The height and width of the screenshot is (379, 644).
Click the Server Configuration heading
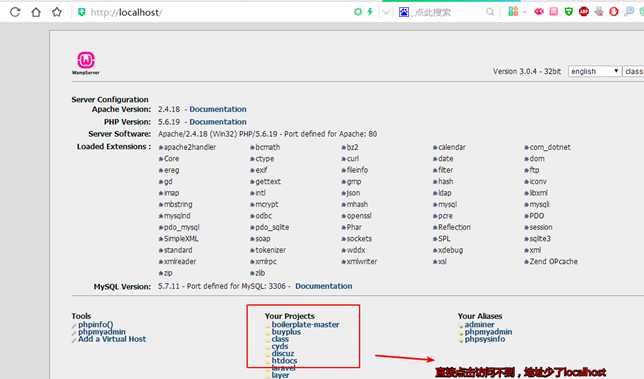110,99
